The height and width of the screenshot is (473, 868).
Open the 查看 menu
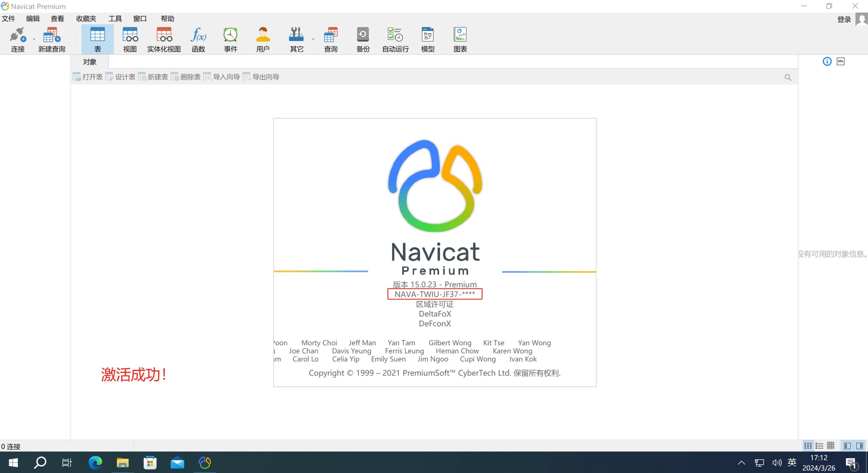point(57,19)
